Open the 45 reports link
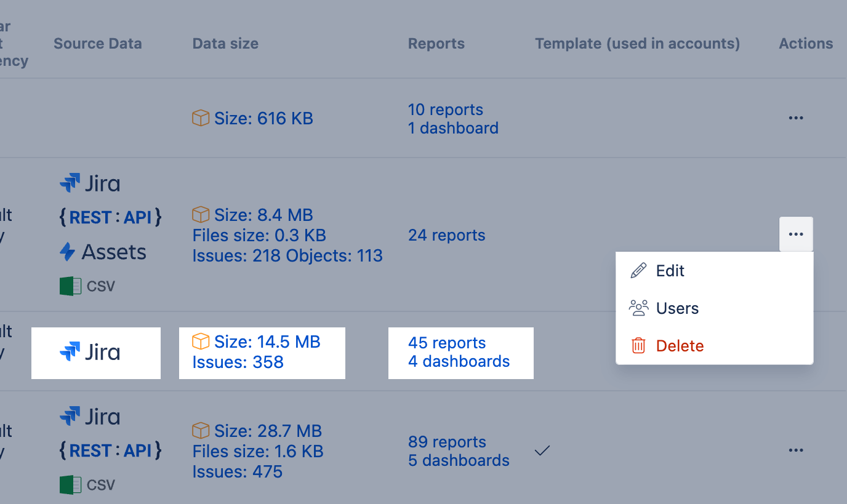The image size is (847, 504). click(447, 343)
